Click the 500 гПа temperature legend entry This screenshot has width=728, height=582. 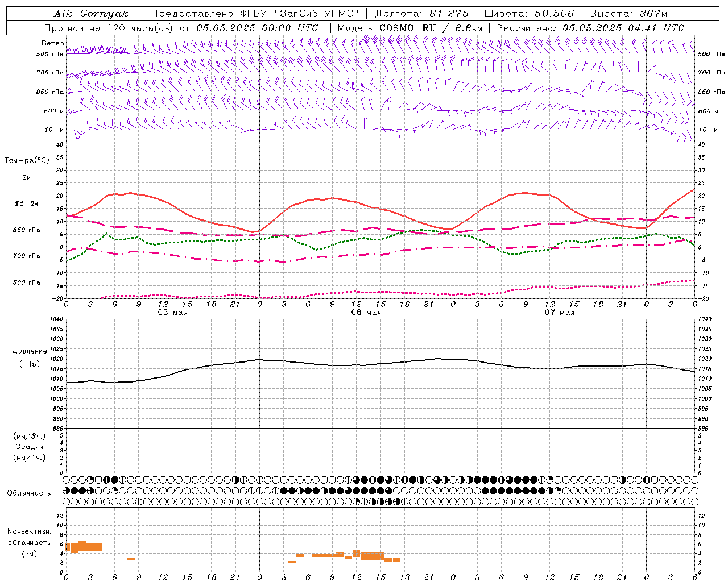point(27,282)
